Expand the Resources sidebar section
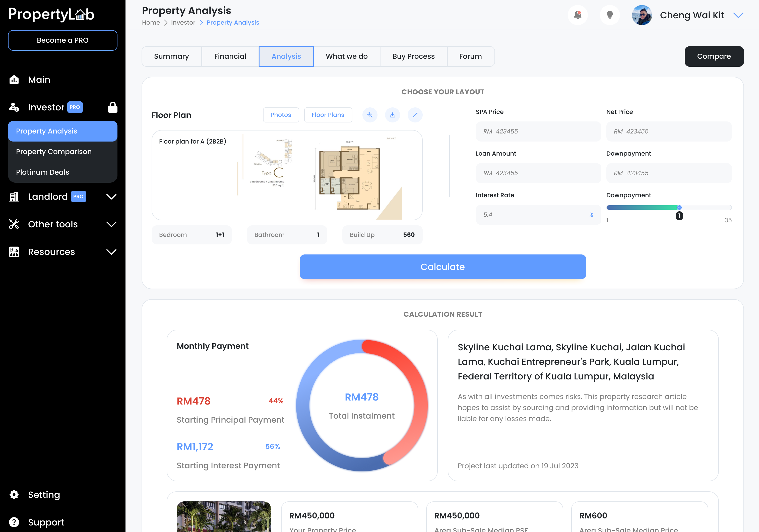Screen dimensions: 759x532 tap(111, 252)
